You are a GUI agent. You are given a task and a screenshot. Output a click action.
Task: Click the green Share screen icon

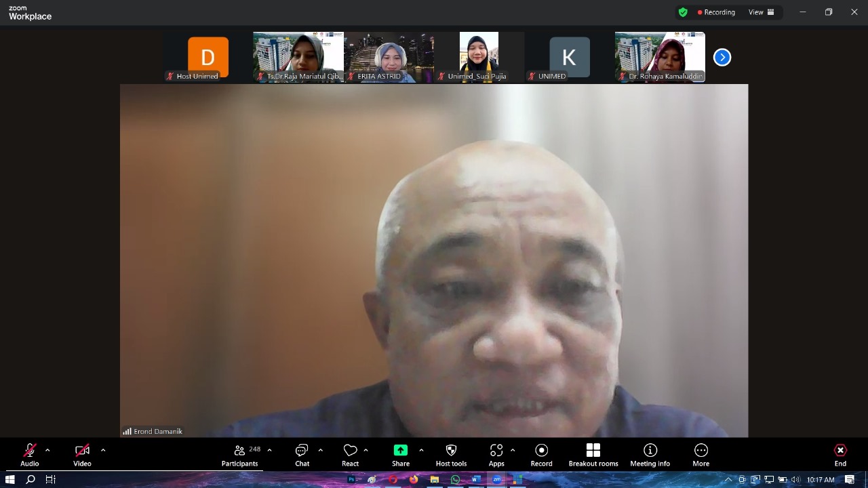[x=401, y=451]
